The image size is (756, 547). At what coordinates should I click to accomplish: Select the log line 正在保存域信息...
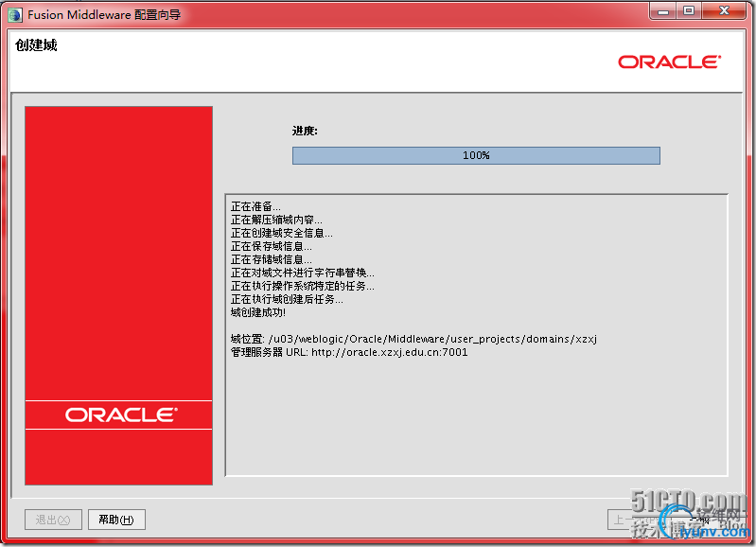(x=271, y=246)
